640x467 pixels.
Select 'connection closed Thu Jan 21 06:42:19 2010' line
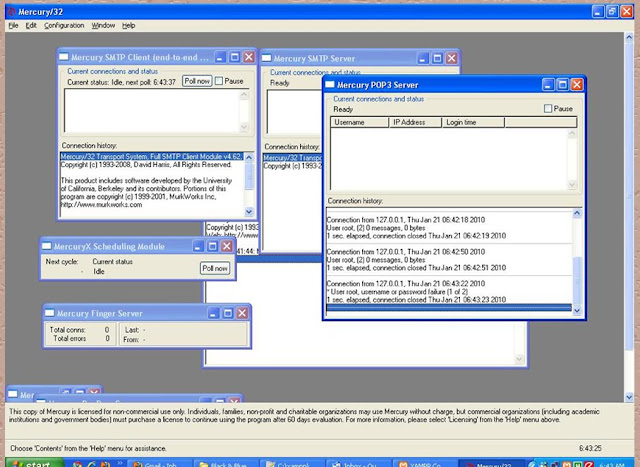(416, 236)
